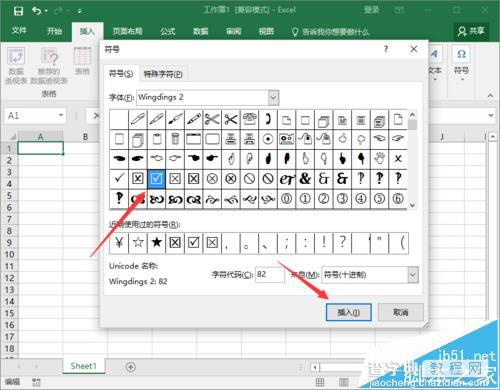This screenshot has height=390, width=500.
Task: Insert a table with the 表格 icon
Action: coord(82,61)
